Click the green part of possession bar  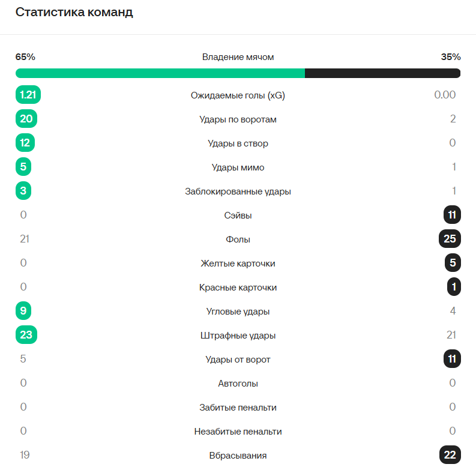click(160, 73)
